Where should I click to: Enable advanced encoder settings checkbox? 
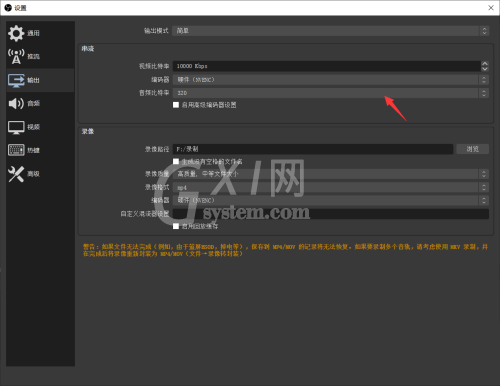point(176,105)
